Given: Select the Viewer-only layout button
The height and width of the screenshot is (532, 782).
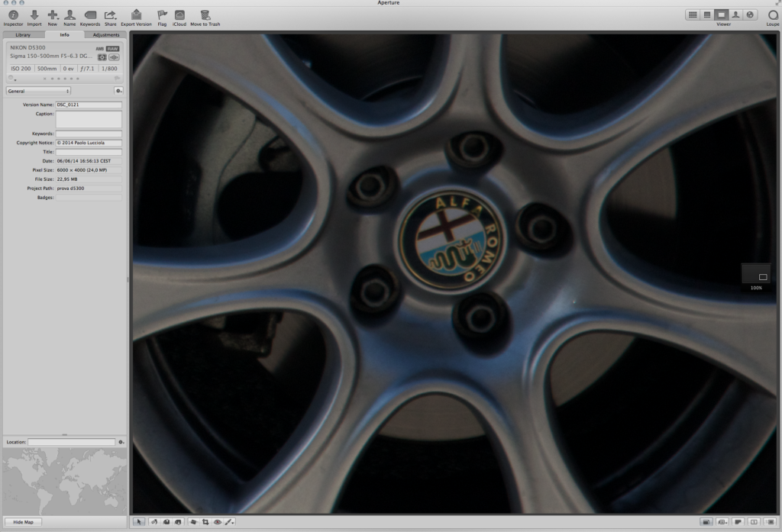Looking at the screenshot, I should tap(721, 15).
